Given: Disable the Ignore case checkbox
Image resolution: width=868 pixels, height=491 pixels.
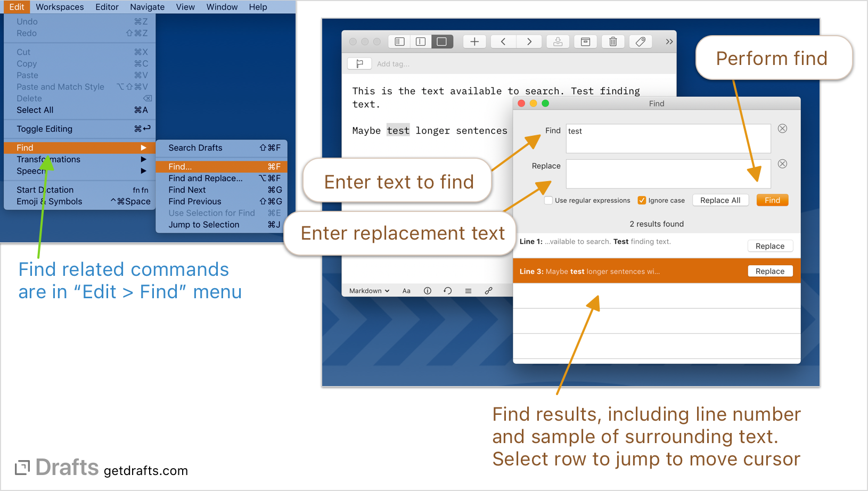Looking at the screenshot, I should tap(642, 200).
